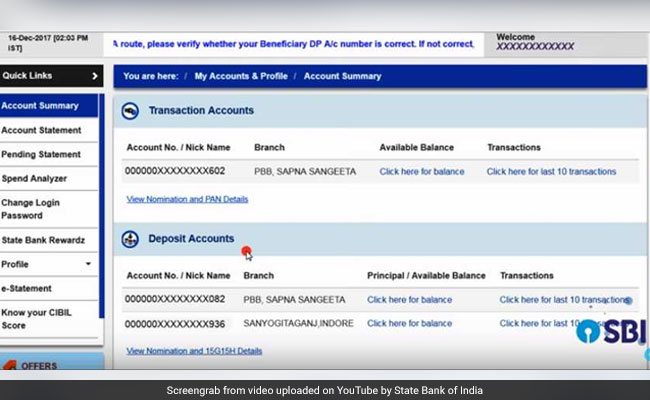Show balance for account ending 936
This screenshot has width=650, height=400.
point(409,323)
